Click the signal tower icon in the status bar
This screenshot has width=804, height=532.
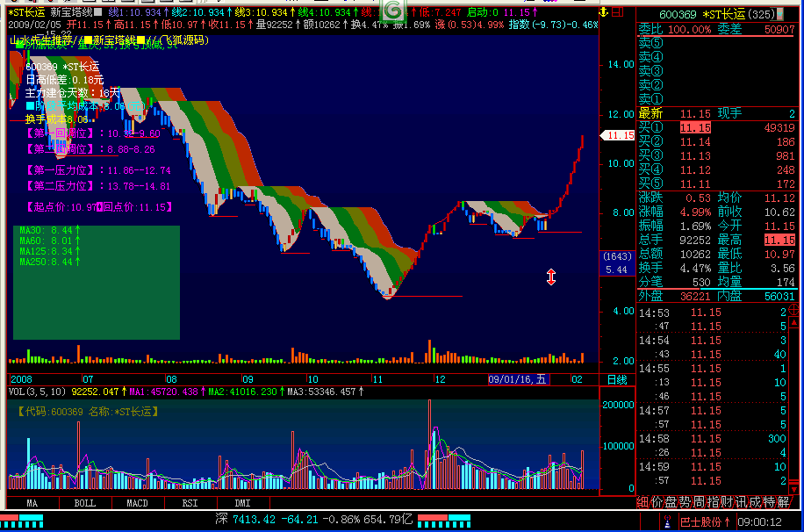667,521
